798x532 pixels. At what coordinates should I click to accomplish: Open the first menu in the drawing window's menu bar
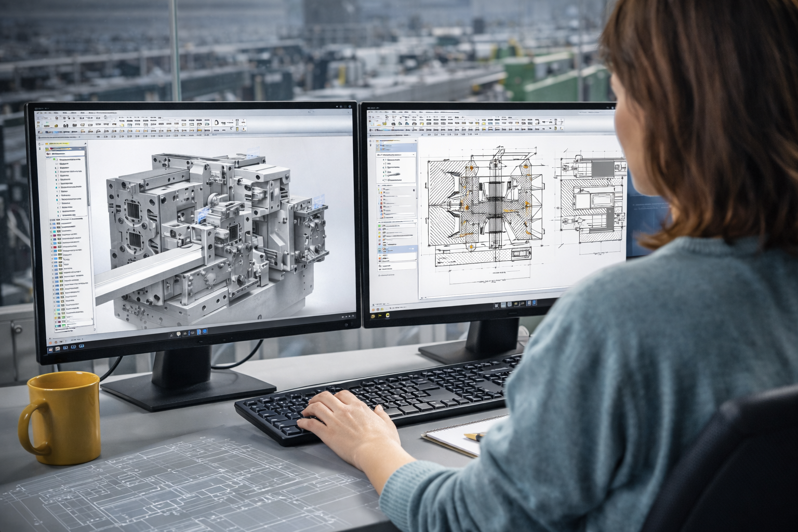point(370,112)
